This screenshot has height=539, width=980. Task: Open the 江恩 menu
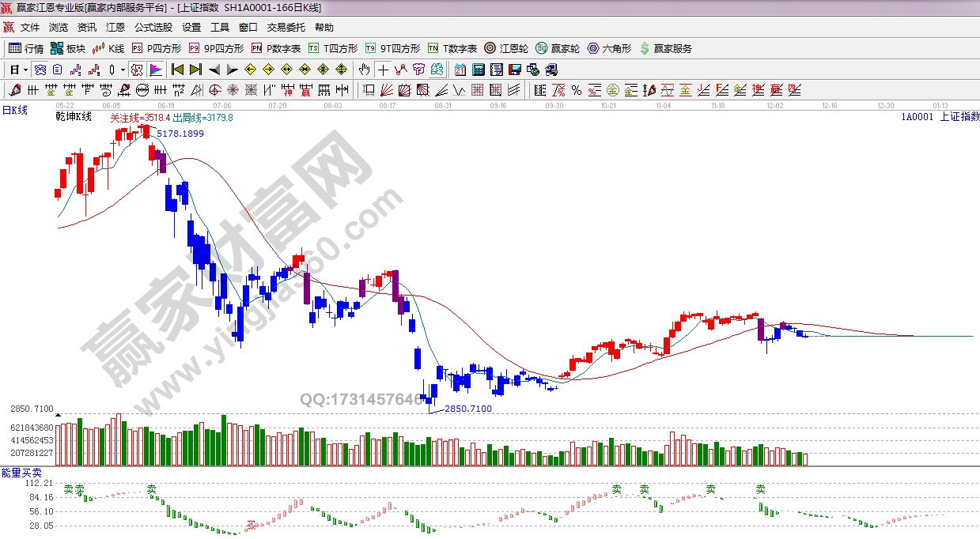coord(115,27)
